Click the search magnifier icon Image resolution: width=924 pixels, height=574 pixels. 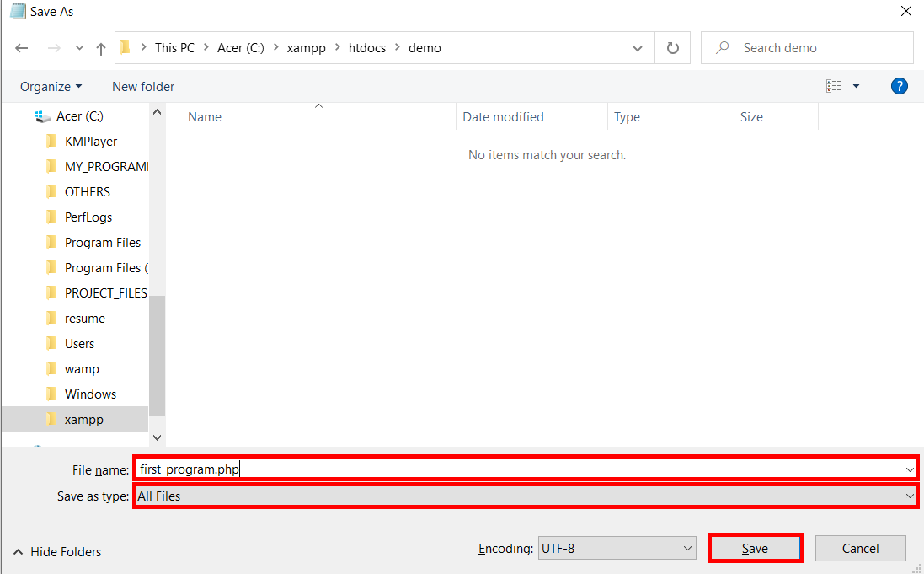click(x=722, y=47)
